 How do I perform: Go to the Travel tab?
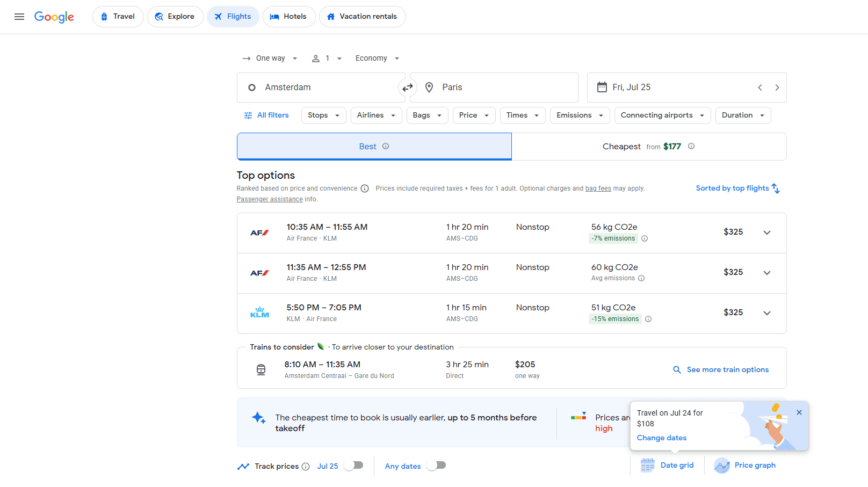point(118,17)
